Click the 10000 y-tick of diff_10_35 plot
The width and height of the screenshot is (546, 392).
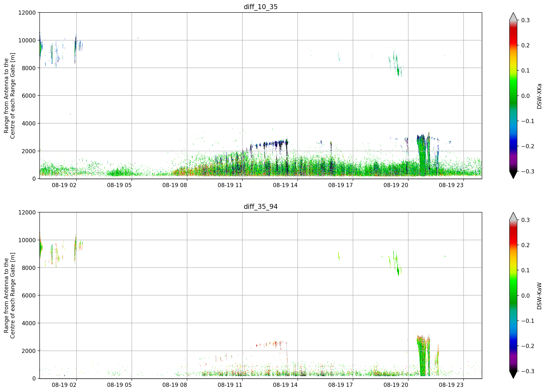27,40
